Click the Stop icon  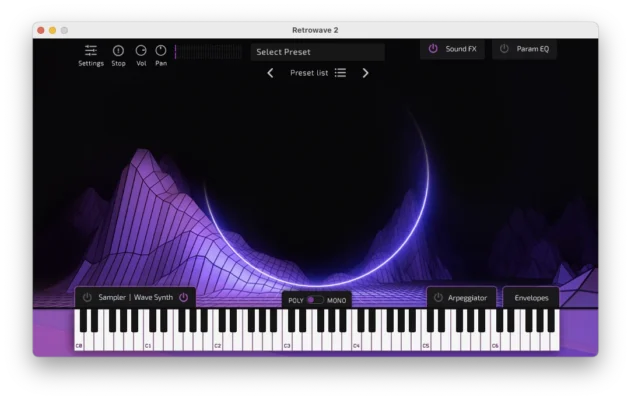[118, 51]
